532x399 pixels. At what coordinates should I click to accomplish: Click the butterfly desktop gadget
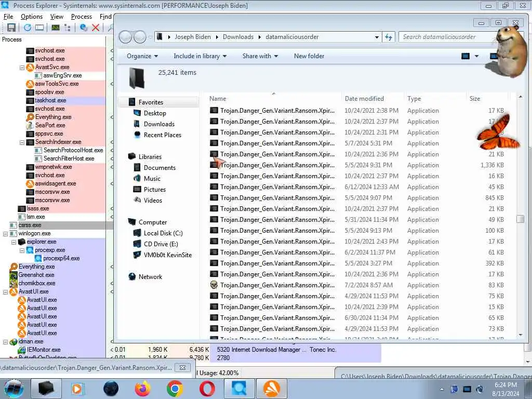[498, 132]
